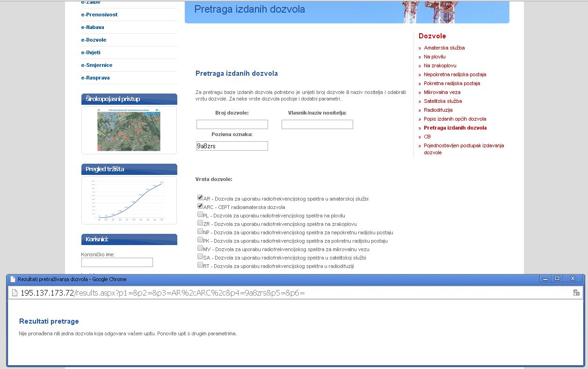The image size is (588, 369).
Task: Uncheck the AR amateur service permit checkbox
Action: coord(200,198)
